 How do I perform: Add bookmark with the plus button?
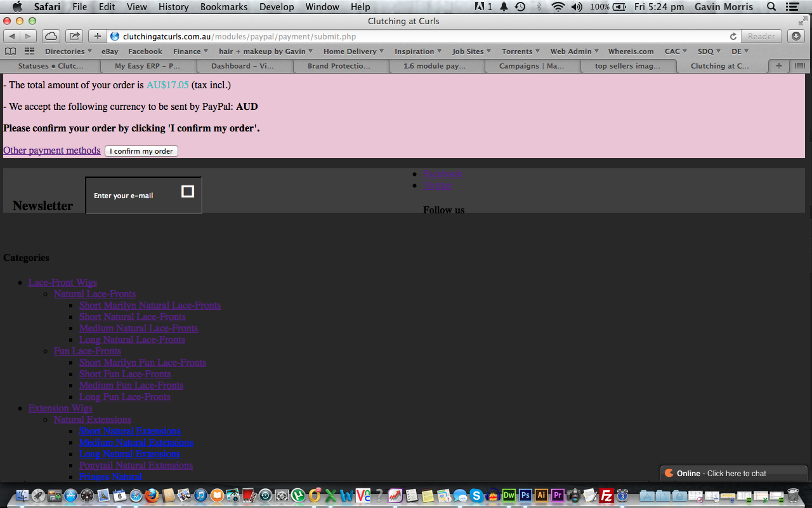(98, 36)
